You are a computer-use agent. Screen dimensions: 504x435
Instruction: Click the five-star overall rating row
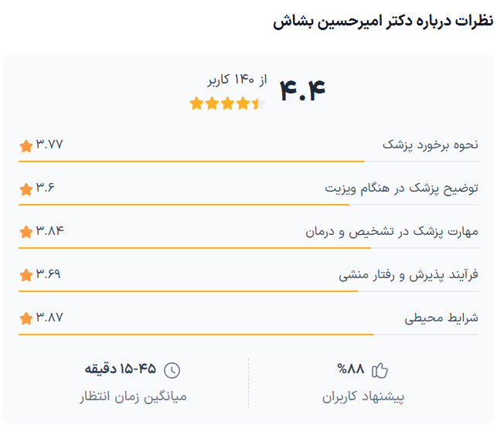[226, 104]
